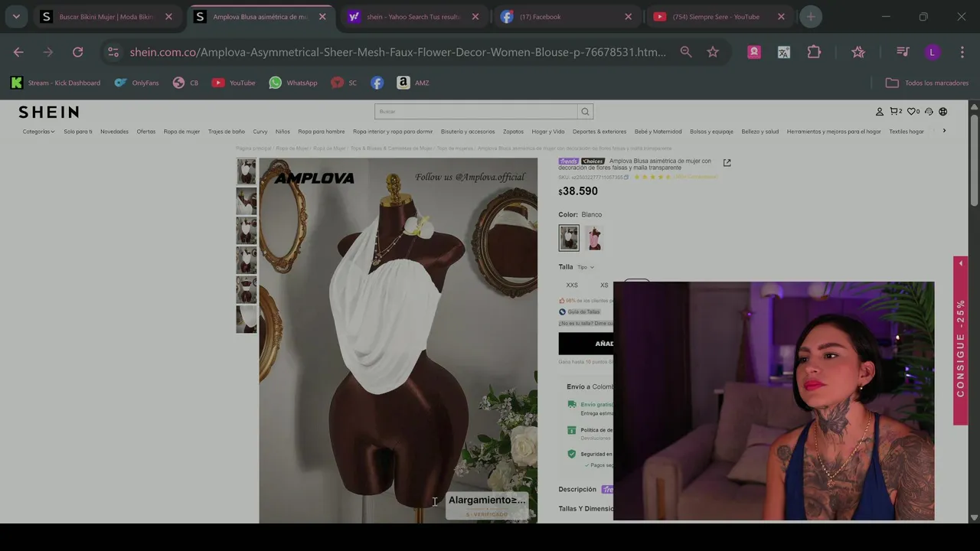Screen dimensions: 980x551
Task: Open Stream Kick Dashboard bookmark
Action: [x=56, y=83]
